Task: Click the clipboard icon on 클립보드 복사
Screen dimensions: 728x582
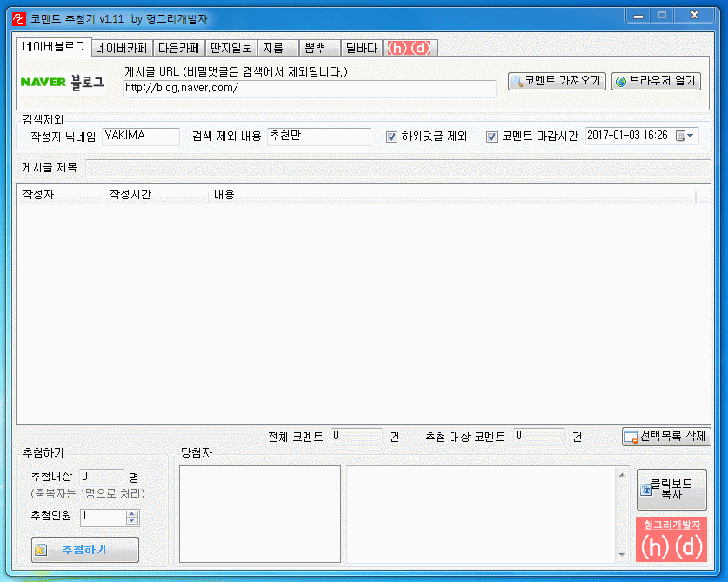Action: coord(646,490)
